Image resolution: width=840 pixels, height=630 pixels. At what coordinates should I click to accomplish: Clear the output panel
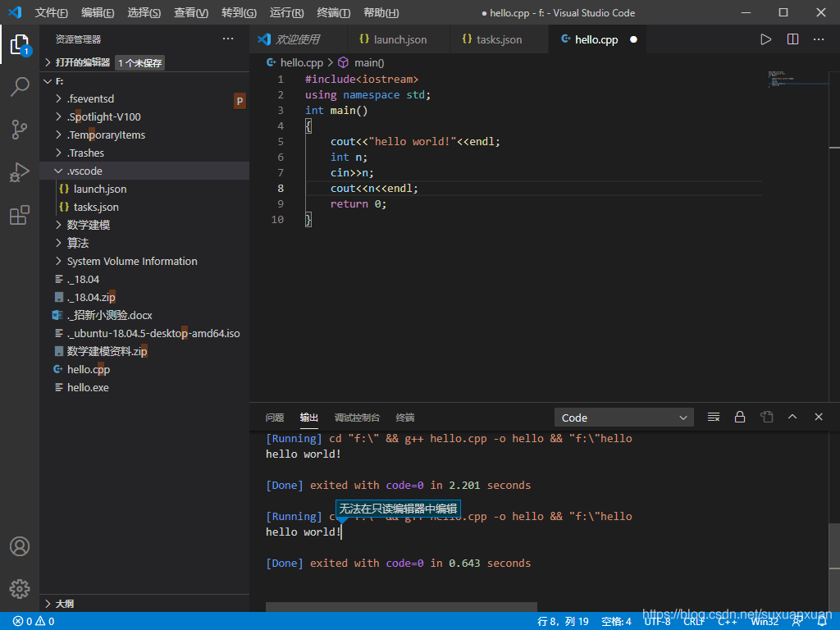click(x=713, y=418)
